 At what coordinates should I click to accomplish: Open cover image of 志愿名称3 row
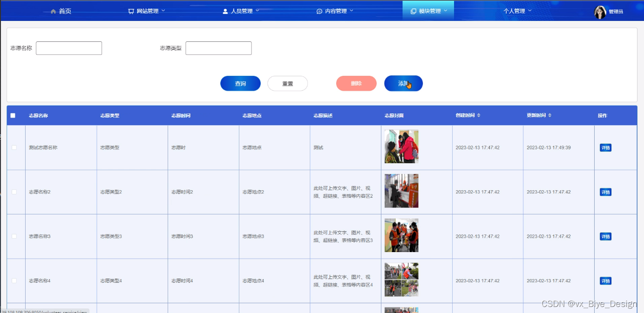(401, 235)
